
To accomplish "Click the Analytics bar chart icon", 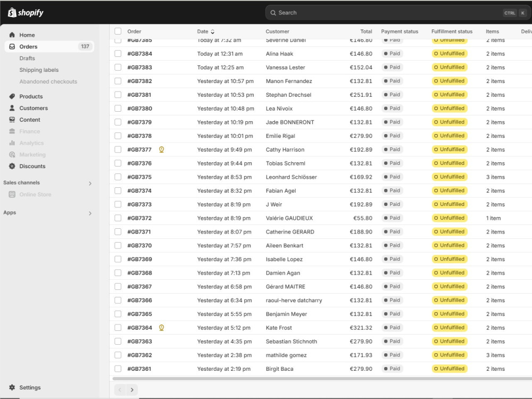I will point(12,143).
